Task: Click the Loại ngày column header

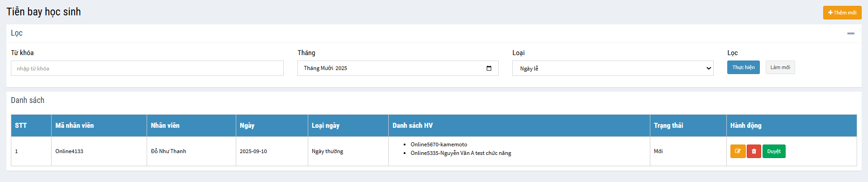Action: coord(325,126)
